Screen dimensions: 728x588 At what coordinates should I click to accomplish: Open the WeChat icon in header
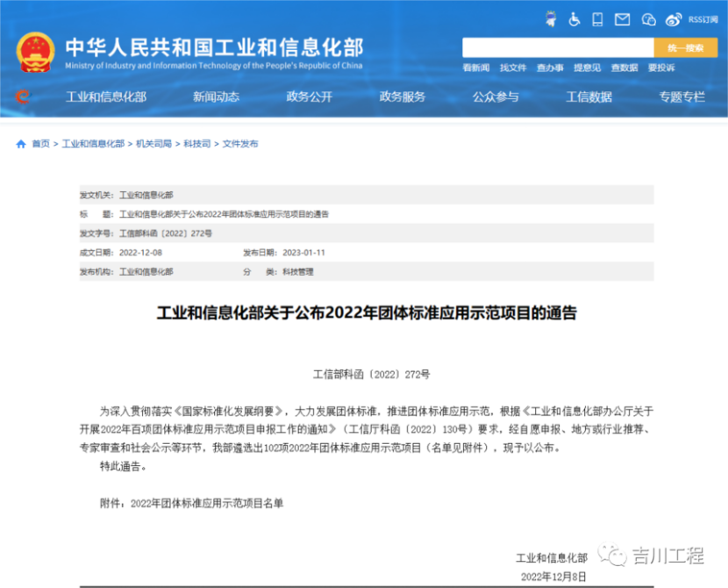pyautogui.click(x=648, y=19)
